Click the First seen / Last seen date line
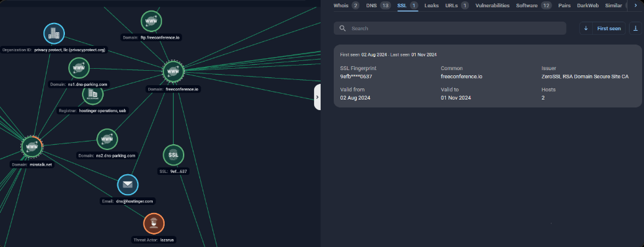 point(388,54)
